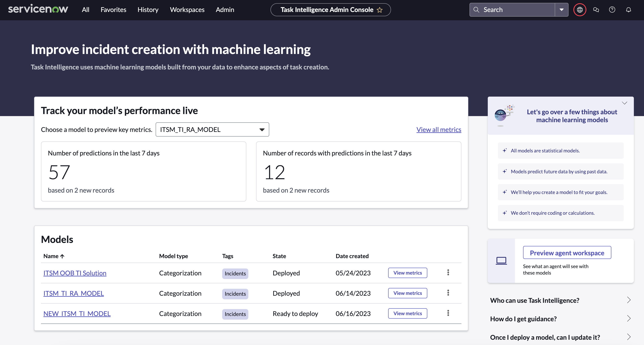Viewport: 644px width, 345px height.
Task: Click the Task Intelligence Admin Console title pill
Action: (x=331, y=10)
